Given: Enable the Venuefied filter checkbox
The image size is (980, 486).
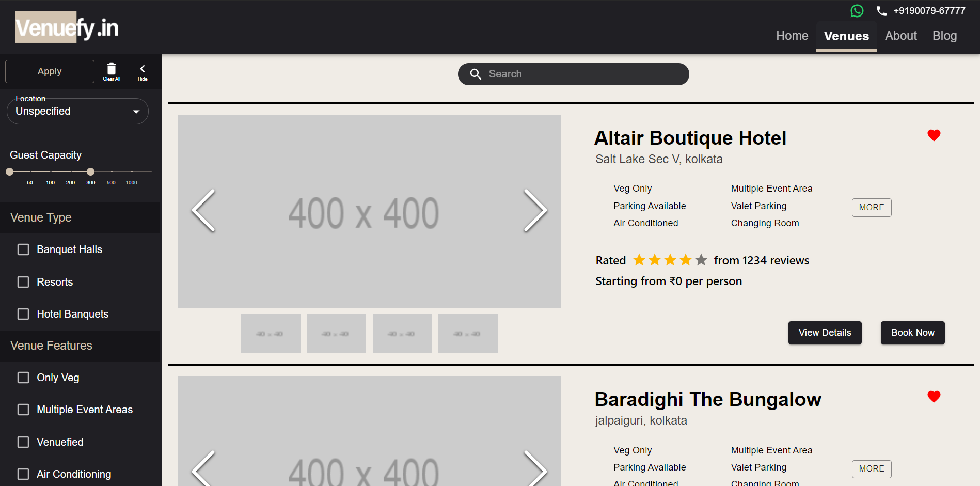Looking at the screenshot, I should pos(23,442).
